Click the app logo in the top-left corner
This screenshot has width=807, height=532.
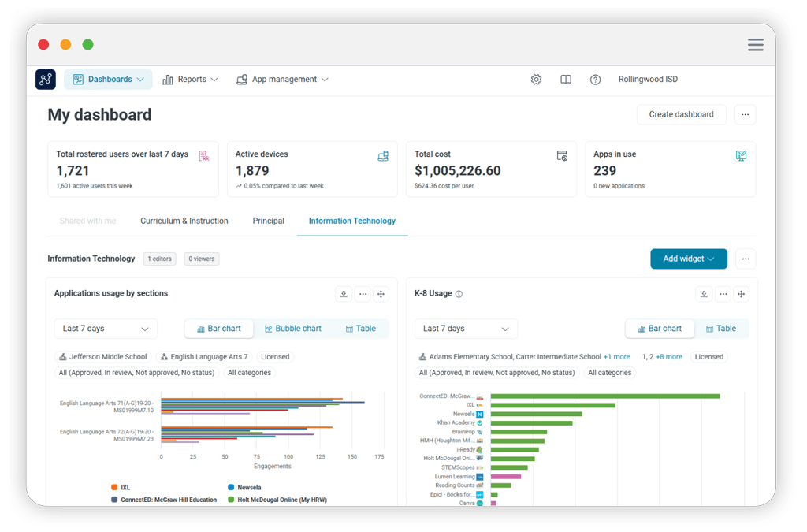pyautogui.click(x=45, y=80)
